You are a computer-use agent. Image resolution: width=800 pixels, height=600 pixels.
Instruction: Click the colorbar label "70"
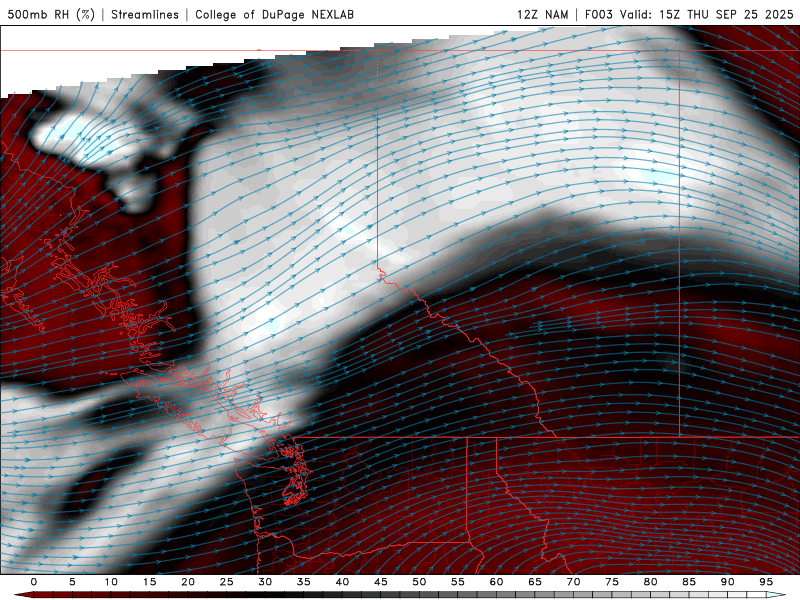(x=573, y=582)
